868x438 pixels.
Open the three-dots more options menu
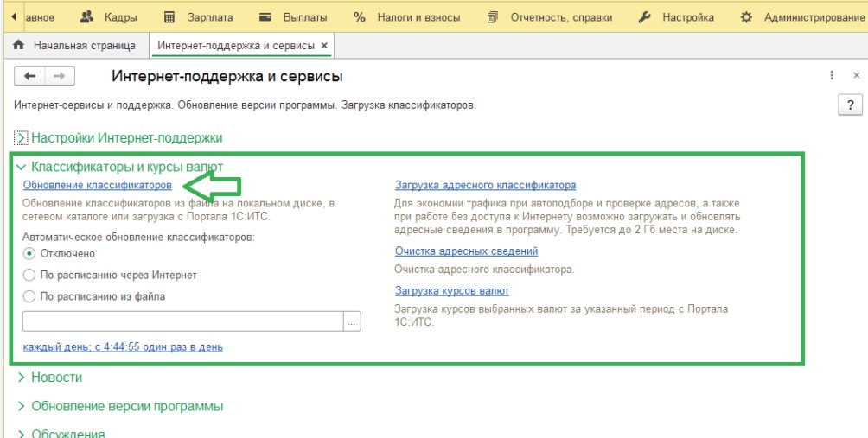tap(832, 76)
